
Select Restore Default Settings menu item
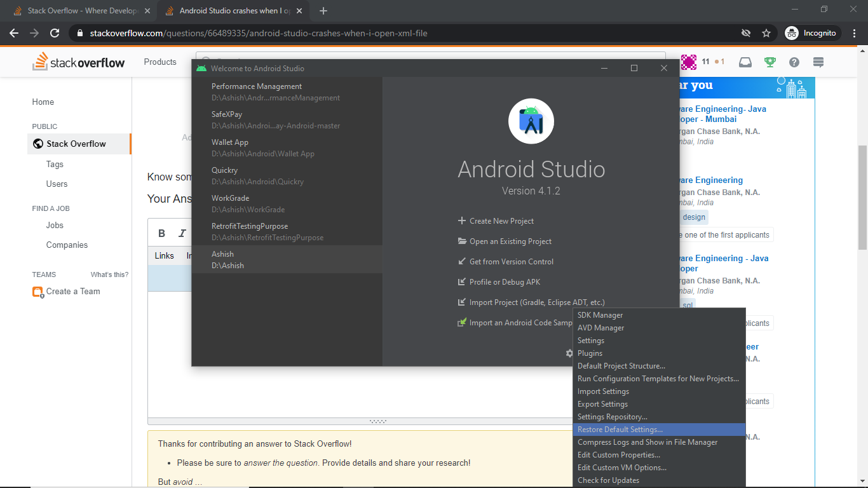[620, 430]
